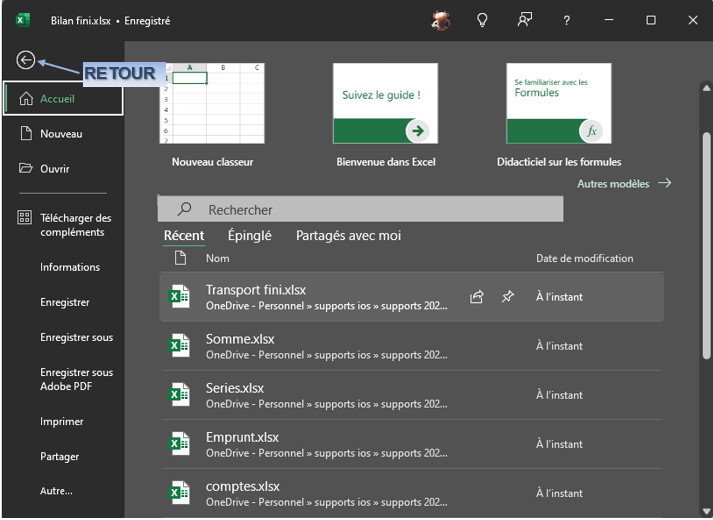Select Partager in the sidebar

[59, 456]
